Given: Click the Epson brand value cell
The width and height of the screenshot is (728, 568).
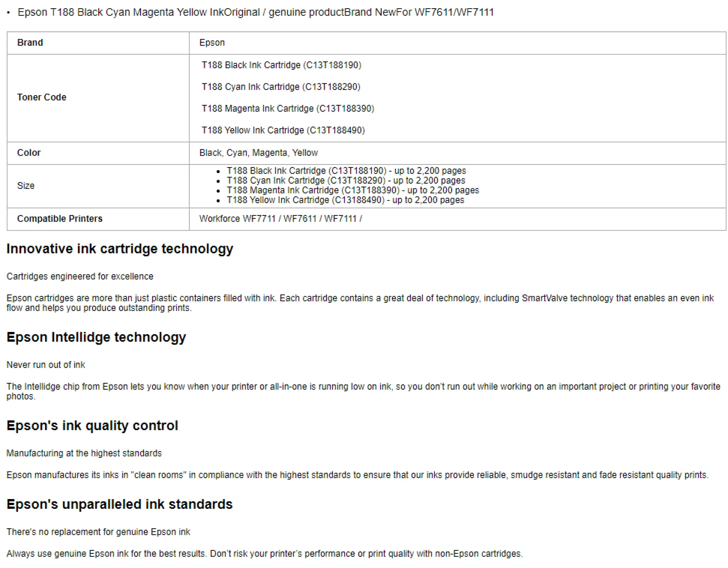Looking at the screenshot, I should coord(212,43).
